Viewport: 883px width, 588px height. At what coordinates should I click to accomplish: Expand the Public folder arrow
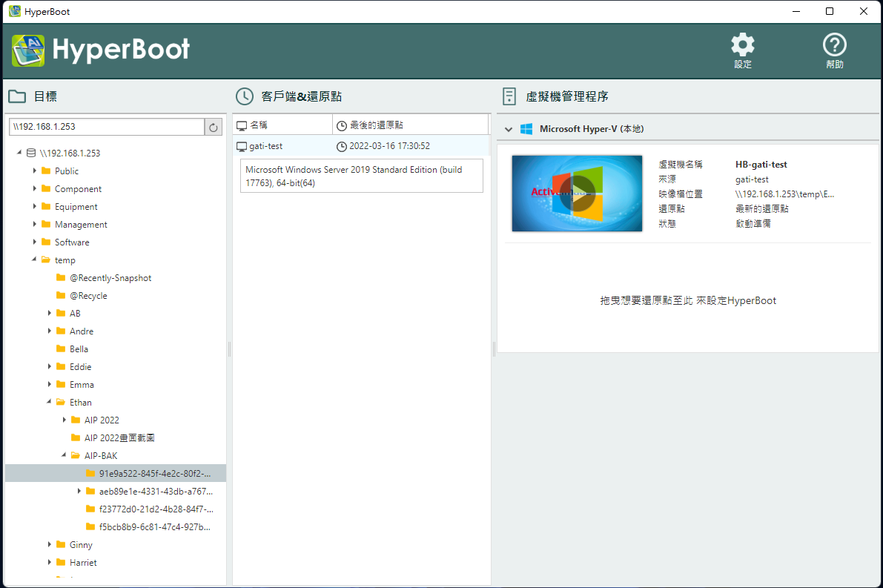coord(35,171)
